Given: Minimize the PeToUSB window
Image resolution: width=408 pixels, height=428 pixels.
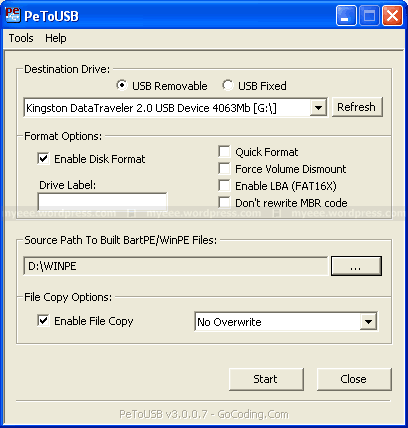Looking at the screenshot, I should point(346,15).
